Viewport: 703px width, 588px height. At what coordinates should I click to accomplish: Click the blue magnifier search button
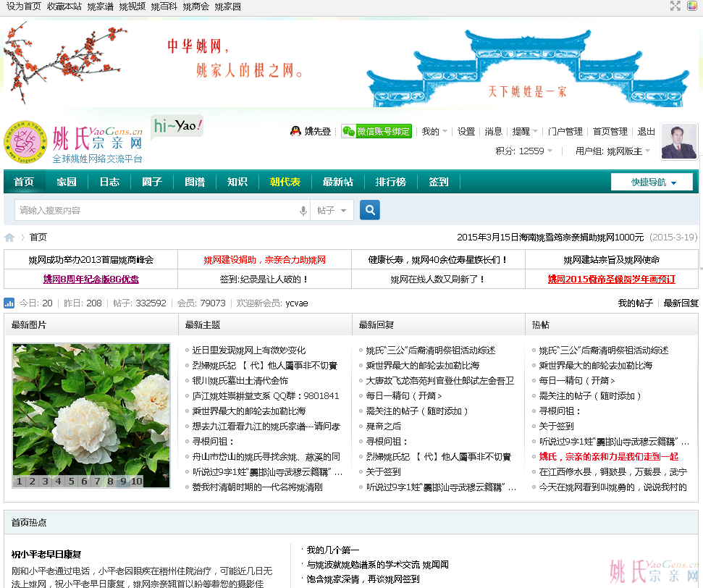(x=370, y=210)
